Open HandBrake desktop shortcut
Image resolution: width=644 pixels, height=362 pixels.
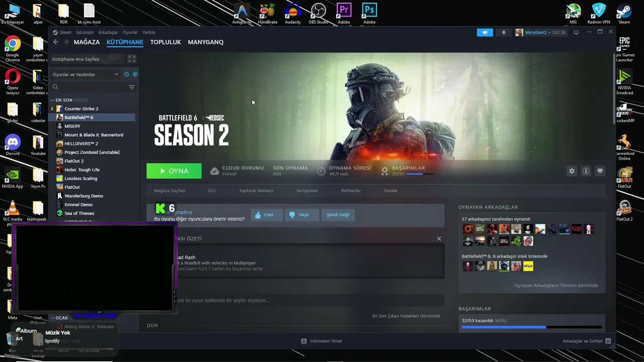click(x=267, y=14)
